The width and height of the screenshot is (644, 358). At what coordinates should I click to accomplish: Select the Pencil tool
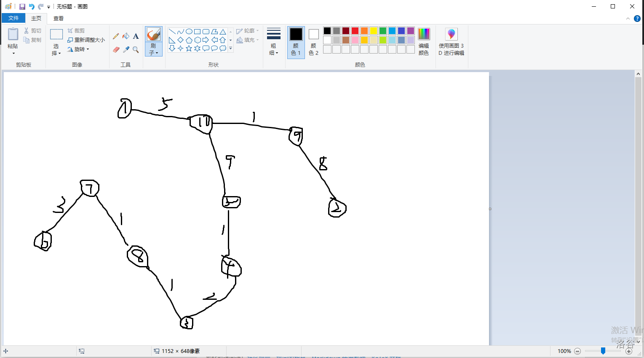[x=116, y=36]
